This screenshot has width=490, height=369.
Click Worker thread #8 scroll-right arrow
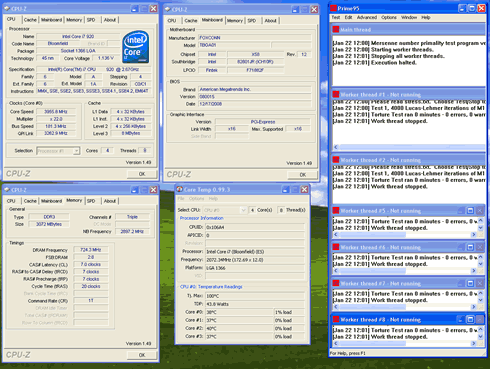474,343
